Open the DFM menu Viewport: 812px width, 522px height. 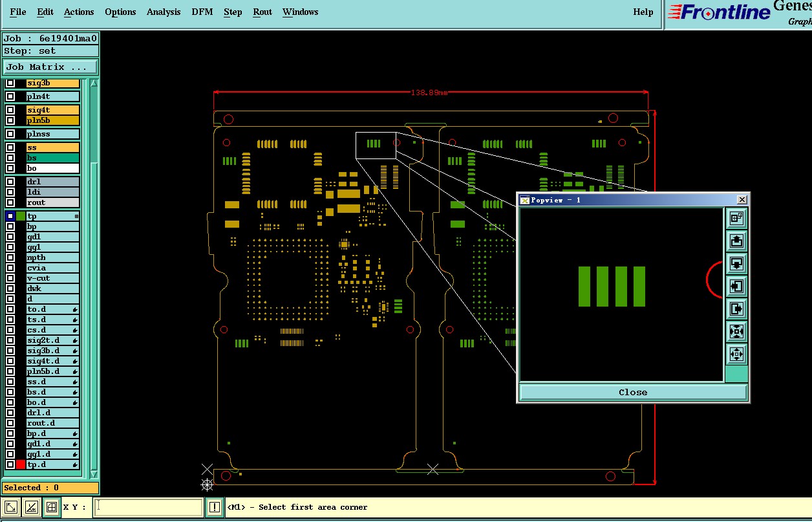pos(202,12)
